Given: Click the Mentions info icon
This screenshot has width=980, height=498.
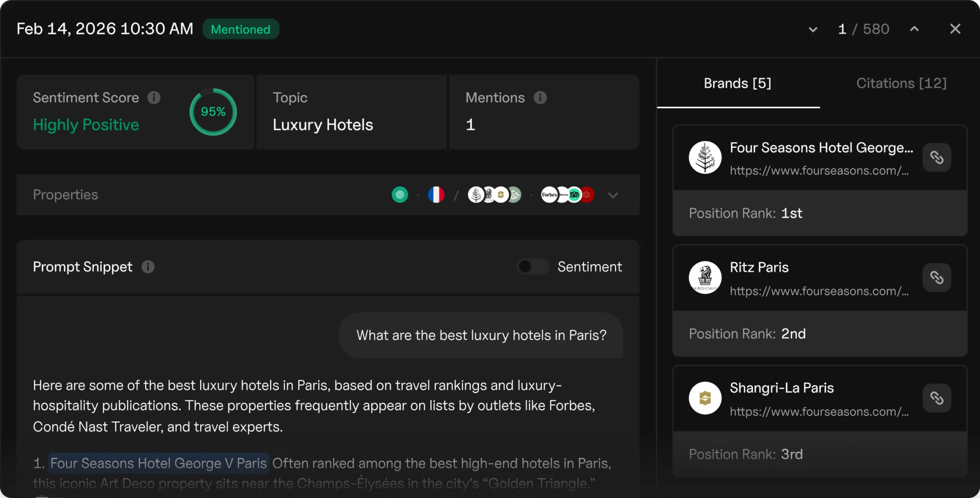Looking at the screenshot, I should point(540,97).
